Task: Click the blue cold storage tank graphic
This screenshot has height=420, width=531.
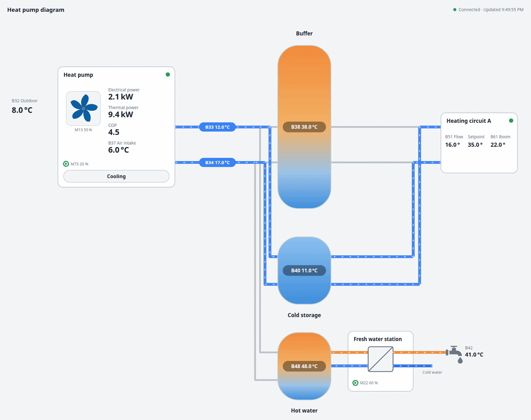Action: click(304, 271)
